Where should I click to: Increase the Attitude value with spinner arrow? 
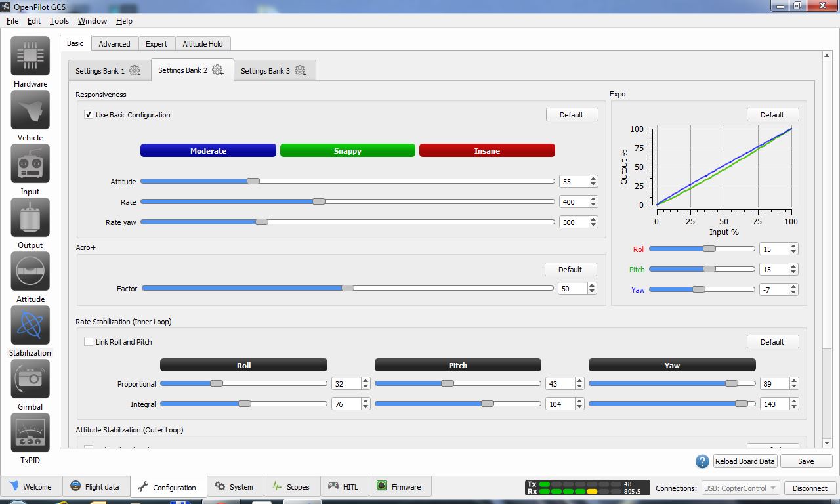[x=593, y=178]
